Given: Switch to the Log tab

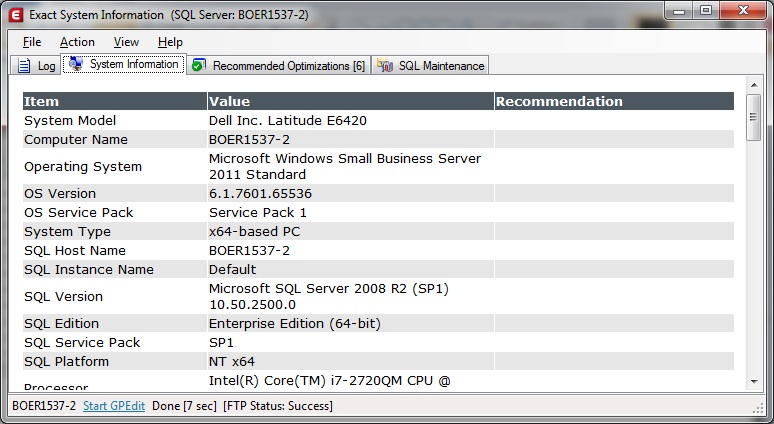Looking at the screenshot, I should [x=36, y=66].
